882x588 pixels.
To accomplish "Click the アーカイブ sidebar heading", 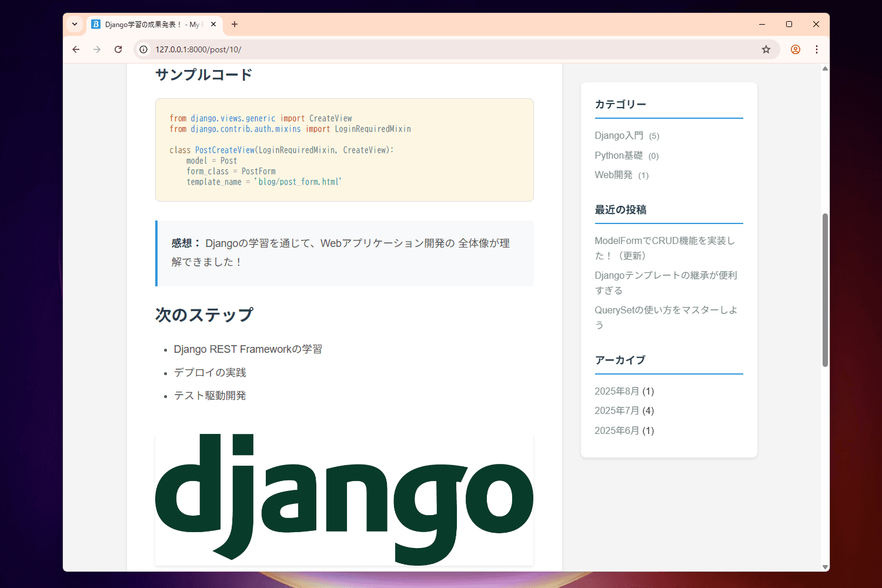I will (x=620, y=360).
